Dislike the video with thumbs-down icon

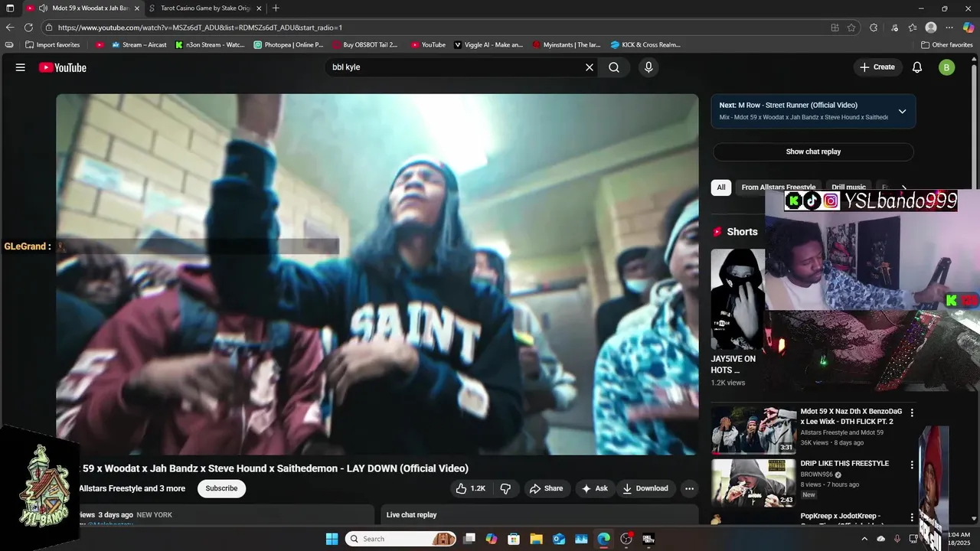pos(505,488)
